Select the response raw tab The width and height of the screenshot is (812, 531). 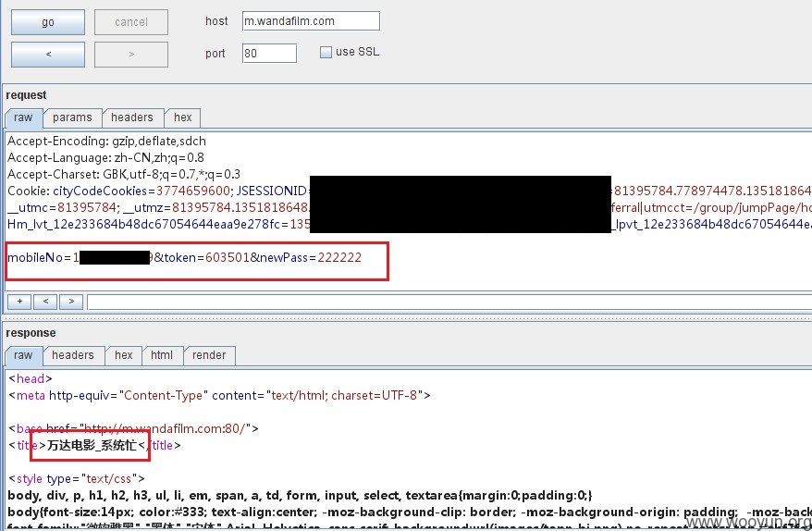click(23, 355)
